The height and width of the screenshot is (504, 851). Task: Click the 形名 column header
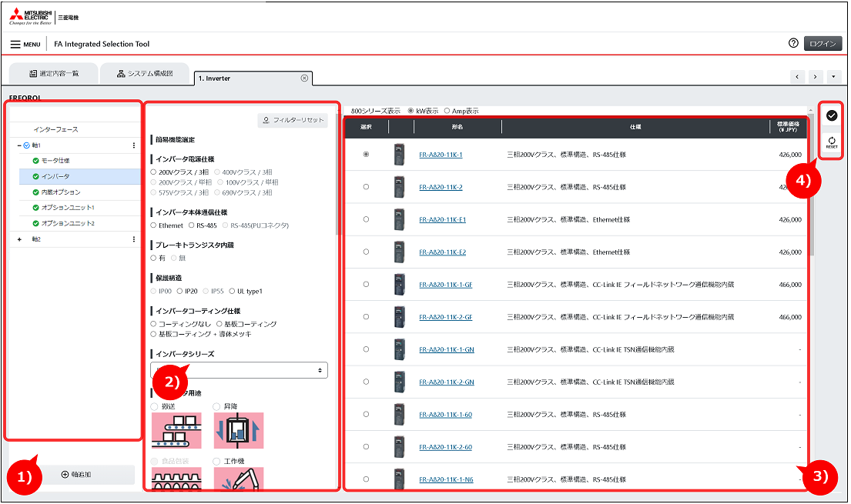coord(457,127)
